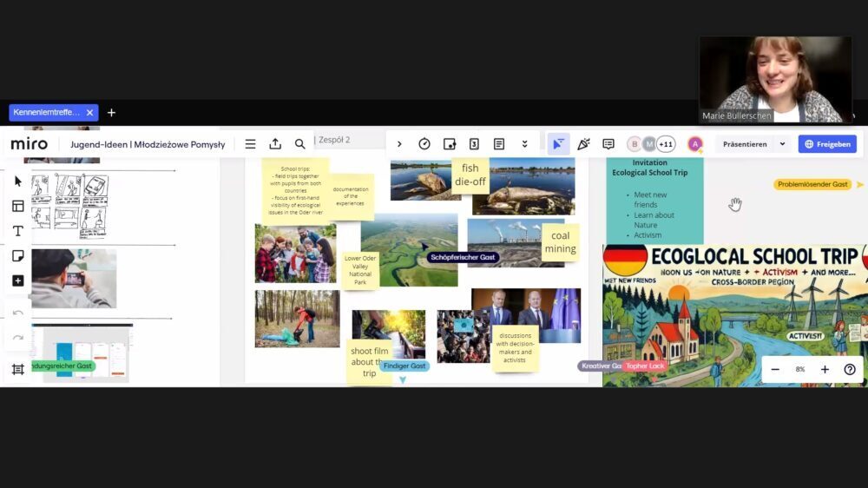Image resolution: width=868 pixels, height=488 pixels.
Task: Click the Präsentieren button
Action: [x=745, y=144]
